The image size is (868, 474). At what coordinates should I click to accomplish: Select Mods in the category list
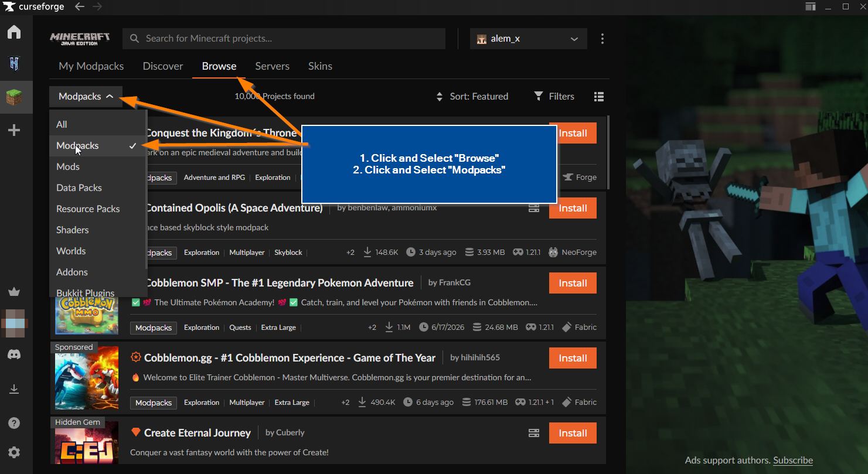click(x=98, y=166)
